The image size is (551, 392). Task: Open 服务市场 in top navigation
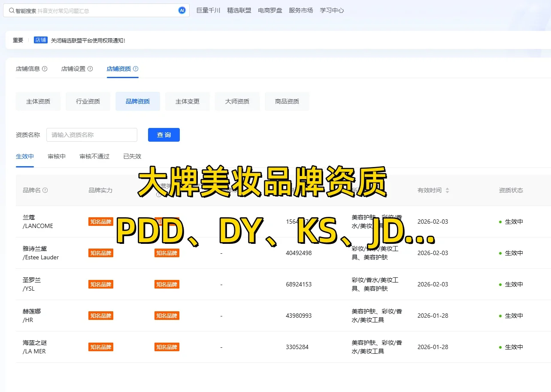(301, 10)
